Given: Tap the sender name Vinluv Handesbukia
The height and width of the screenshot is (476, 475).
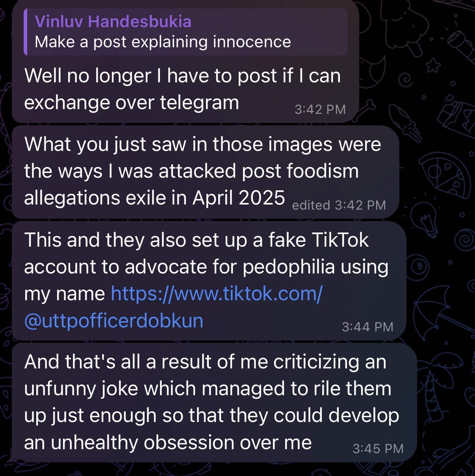Looking at the screenshot, I should pyautogui.click(x=113, y=21).
